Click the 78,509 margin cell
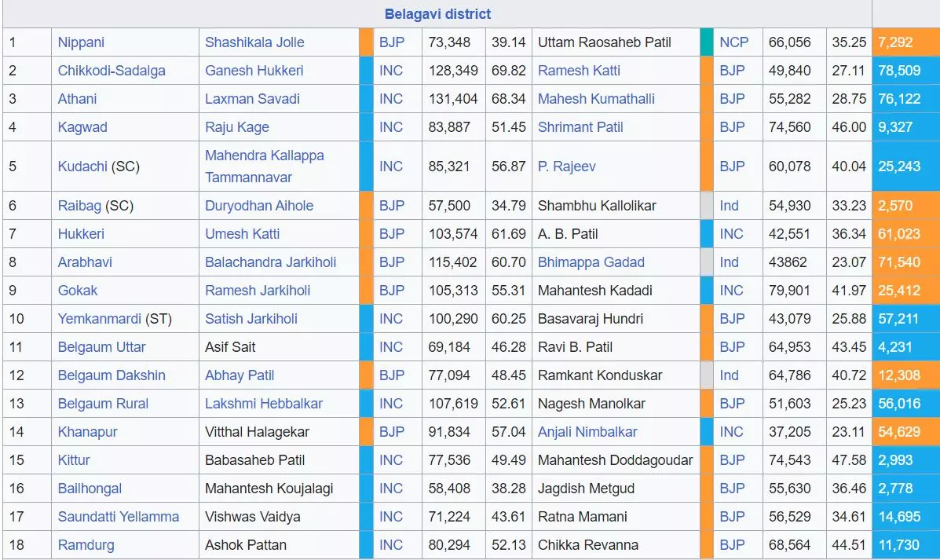Viewport: 940px width, 560px height. pyautogui.click(x=905, y=71)
